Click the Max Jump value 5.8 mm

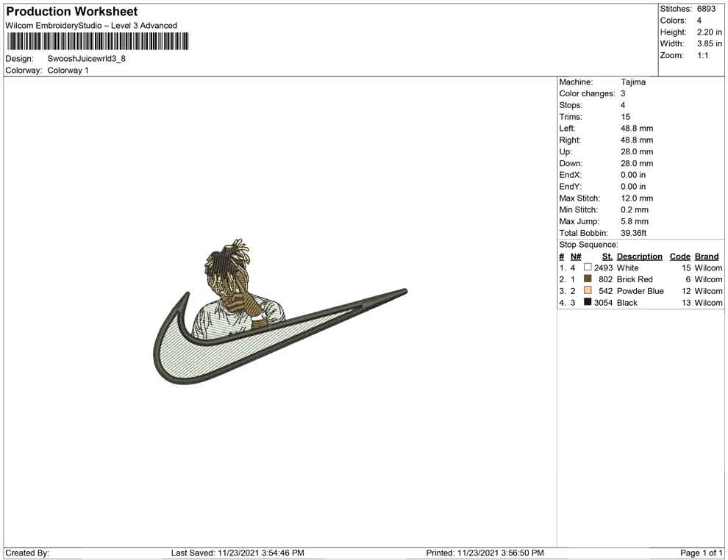[x=635, y=221]
